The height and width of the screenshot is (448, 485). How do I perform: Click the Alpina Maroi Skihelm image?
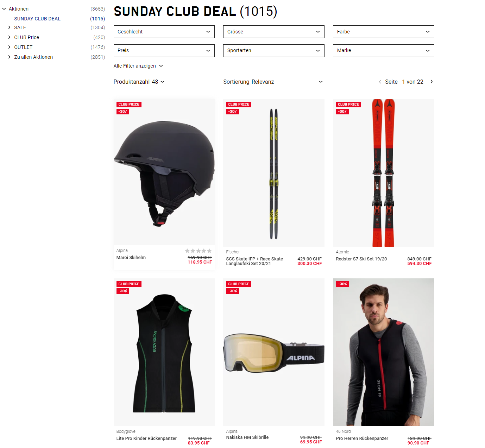164,172
